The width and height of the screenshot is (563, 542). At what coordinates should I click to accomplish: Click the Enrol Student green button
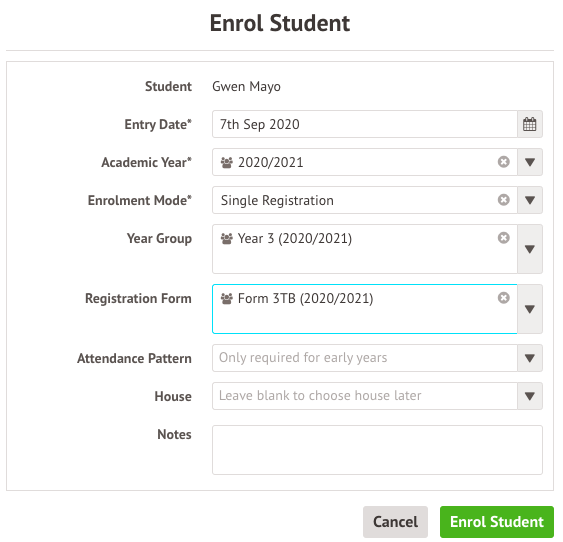497,522
